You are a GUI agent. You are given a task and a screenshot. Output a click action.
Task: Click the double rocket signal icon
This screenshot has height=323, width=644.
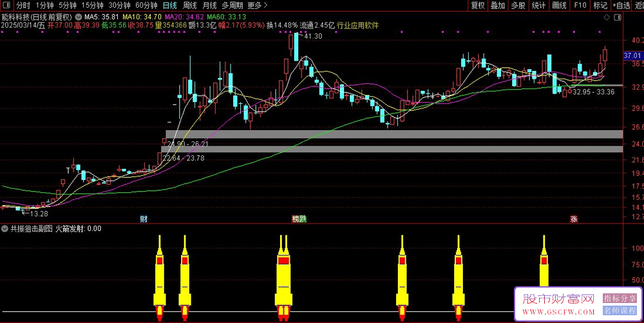tap(283, 278)
